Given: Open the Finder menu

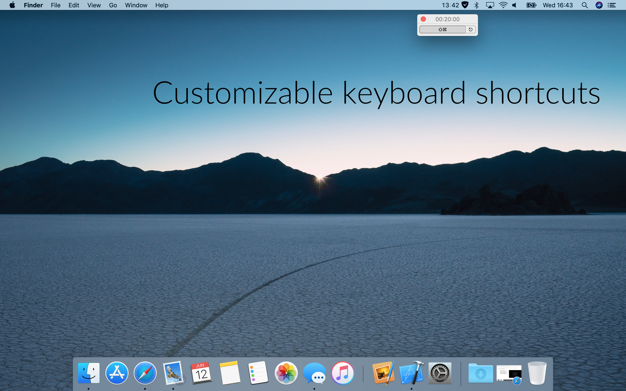Looking at the screenshot, I should point(33,5).
